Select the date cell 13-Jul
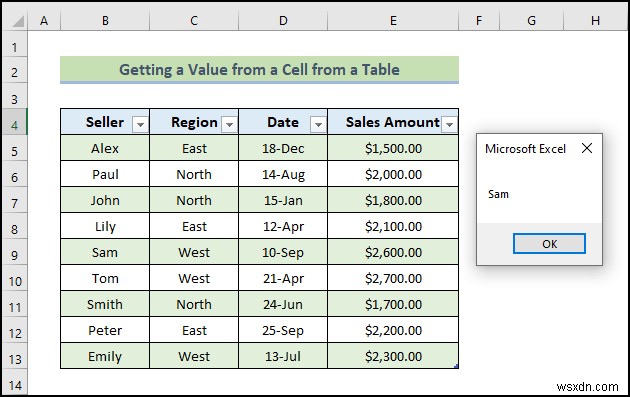 click(x=283, y=356)
